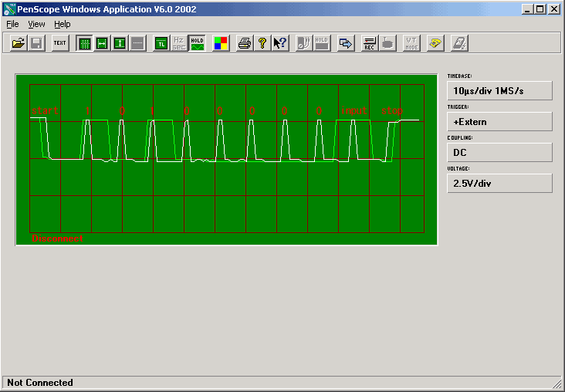
Task: Click the open file folder icon
Action: (x=18, y=43)
